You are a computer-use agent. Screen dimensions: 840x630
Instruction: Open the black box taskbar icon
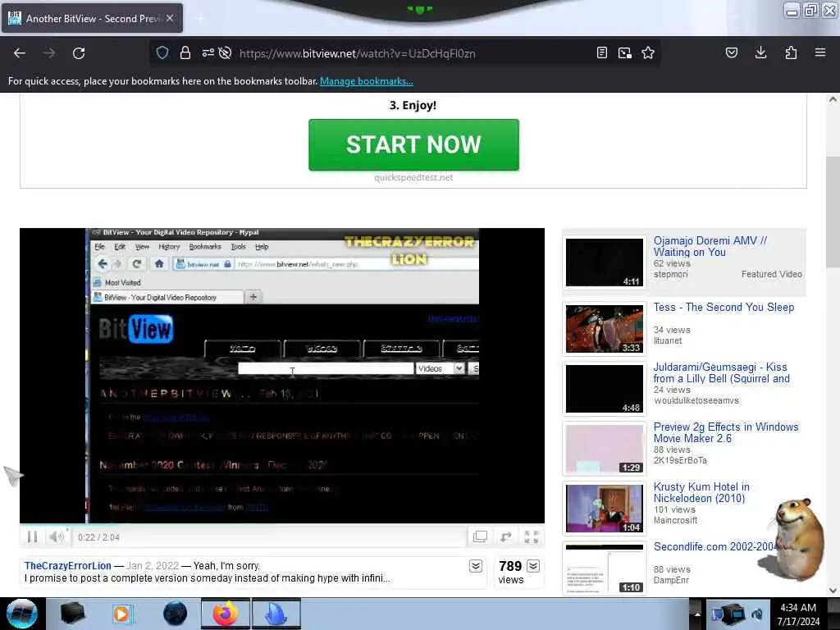pyautogui.click(x=72, y=614)
